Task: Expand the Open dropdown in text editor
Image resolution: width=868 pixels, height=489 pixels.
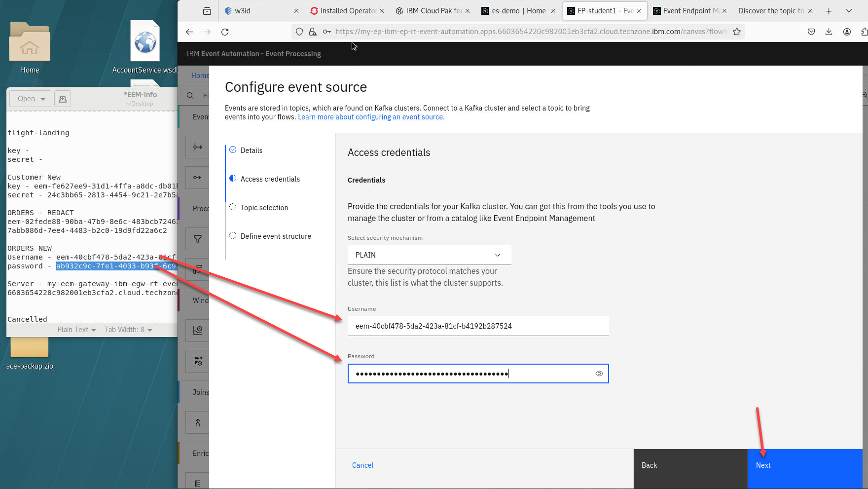Action: (x=31, y=99)
